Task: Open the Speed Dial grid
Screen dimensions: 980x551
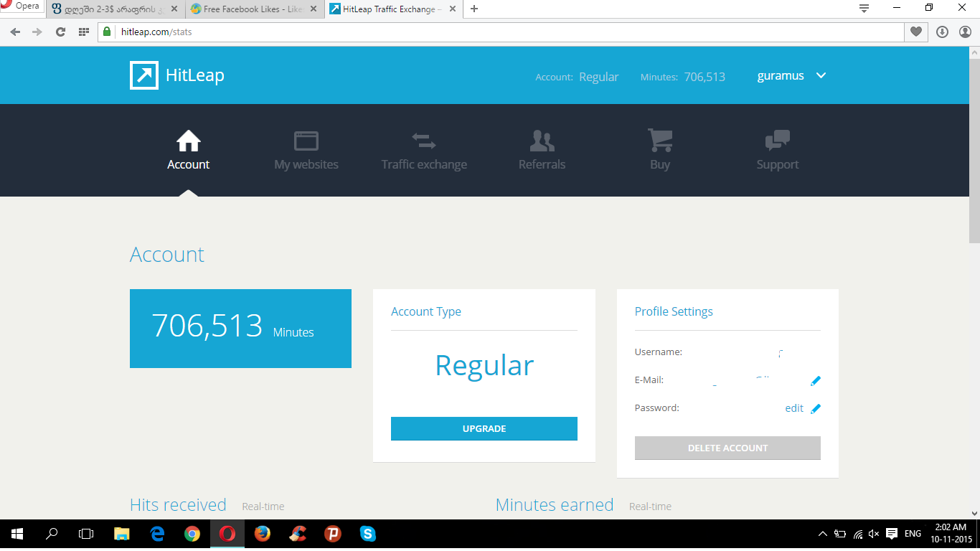Action: click(x=83, y=32)
